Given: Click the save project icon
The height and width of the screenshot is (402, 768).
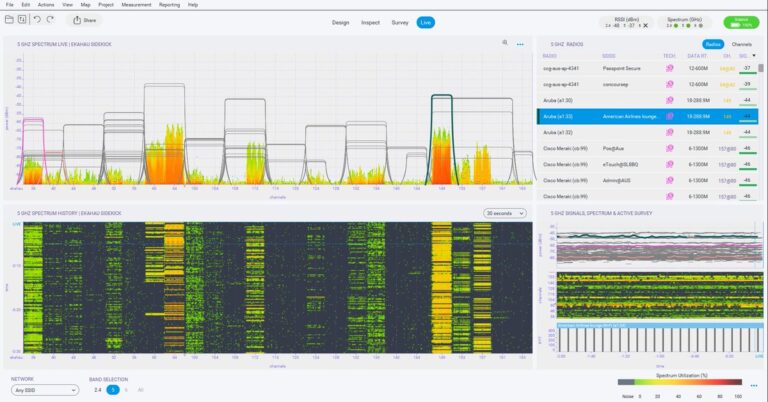Looking at the screenshot, I should pyautogui.click(x=22, y=20).
